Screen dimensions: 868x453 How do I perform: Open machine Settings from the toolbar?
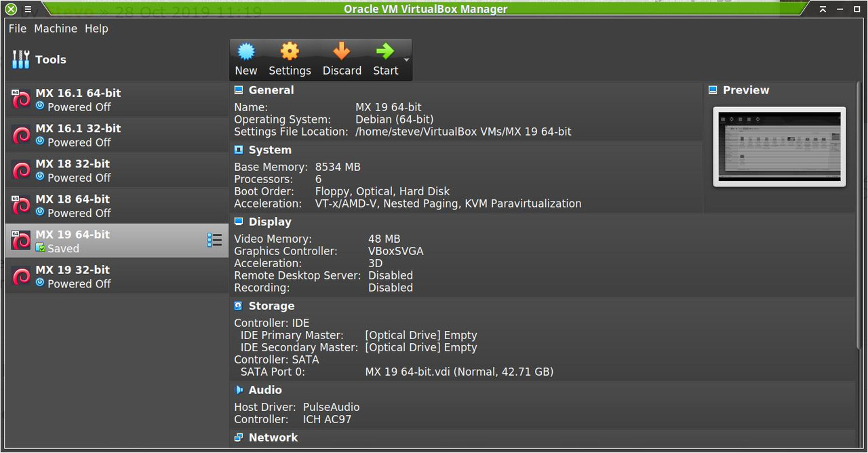[x=290, y=52]
